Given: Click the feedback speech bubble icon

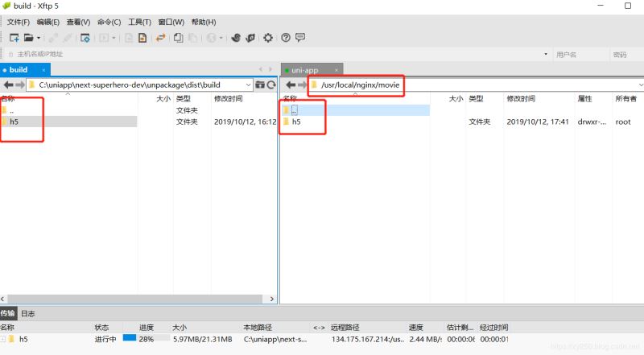Looking at the screenshot, I should [x=300, y=38].
